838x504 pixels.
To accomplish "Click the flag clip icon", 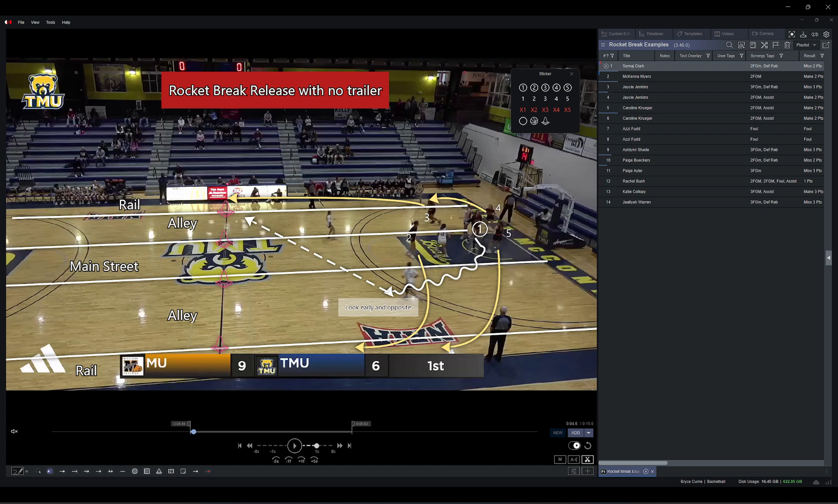I will (776, 45).
